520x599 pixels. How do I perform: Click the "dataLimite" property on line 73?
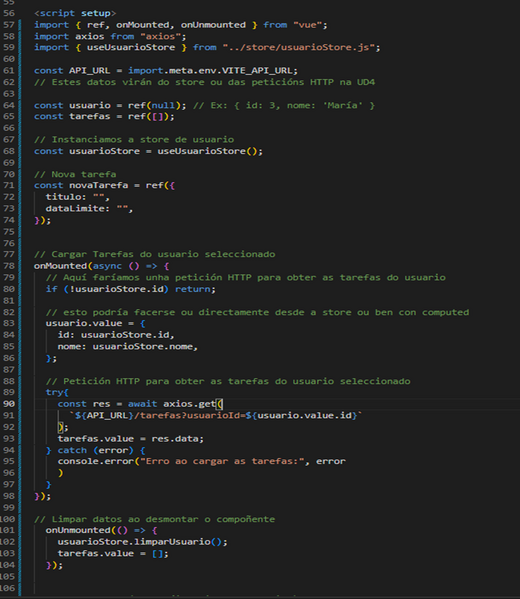[x=75, y=209]
